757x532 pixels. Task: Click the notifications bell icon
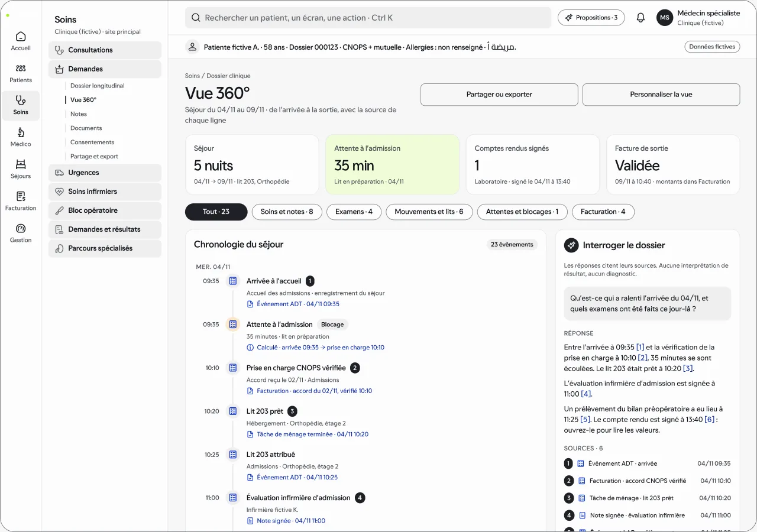pyautogui.click(x=640, y=18)
